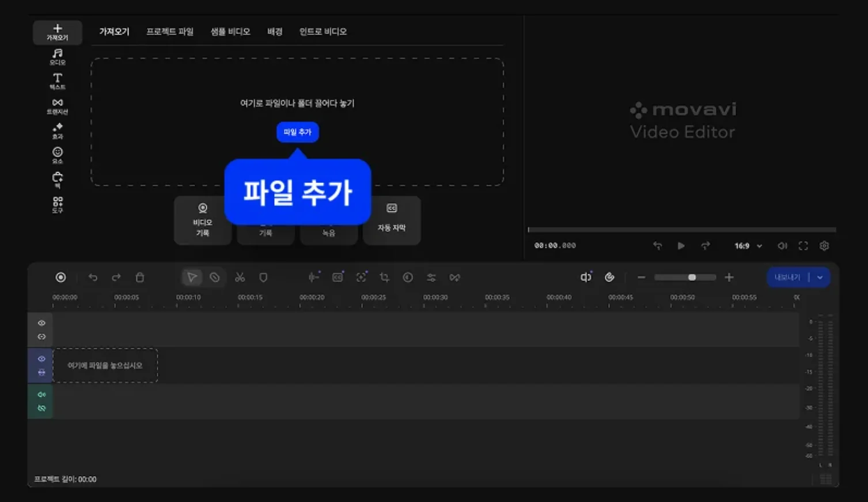The width and height of the screenshot is (868, 502).
Task: Toggle visibility eye on top overlay track
Action: pyautogui.click(x=41, y=323)
